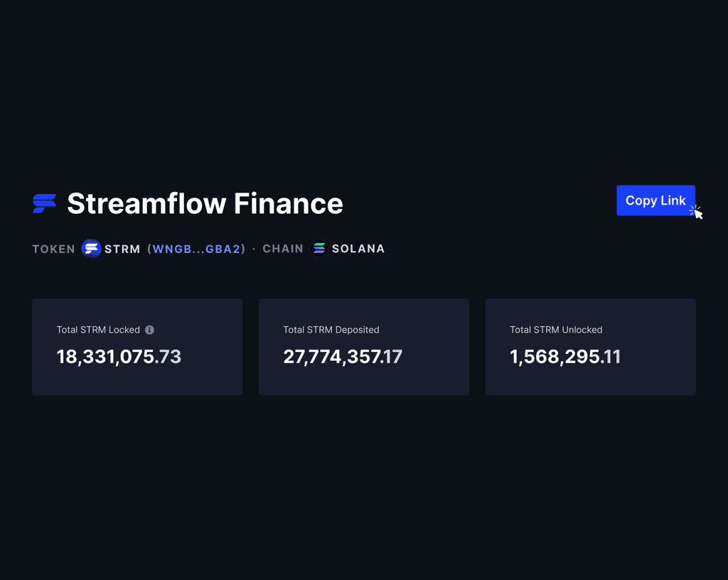Click the SOLANA chain label

tap(360, 248)
